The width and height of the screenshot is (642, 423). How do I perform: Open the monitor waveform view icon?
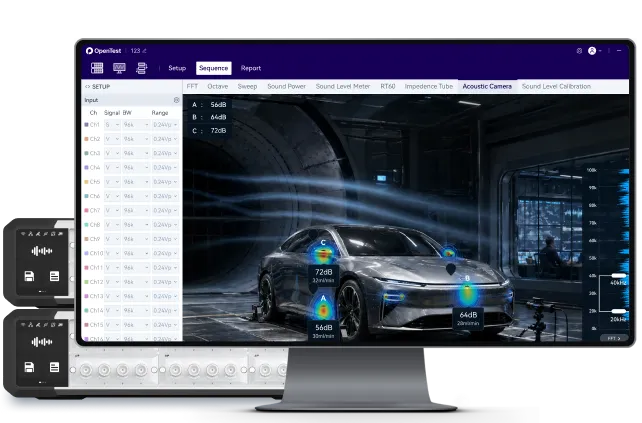(119, 68)
